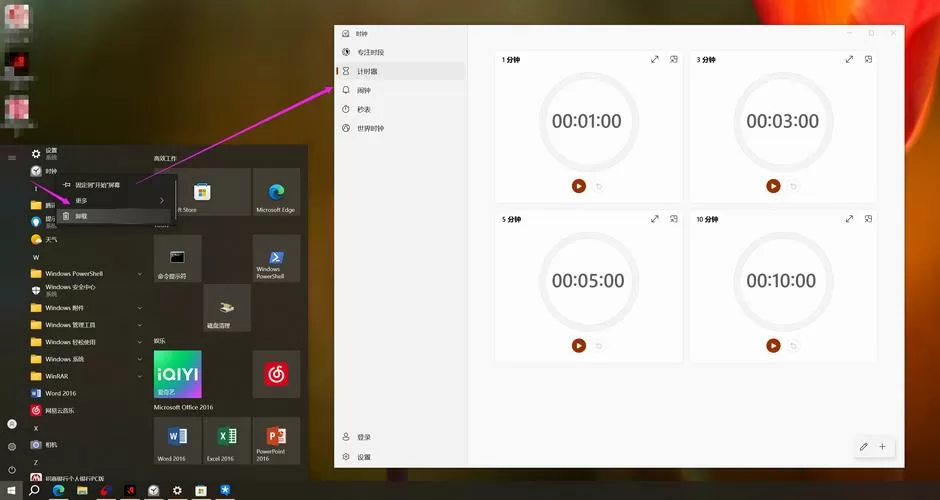The width and height of the screenshot is (940, 500).
Task: Open Start menu user account icon
Action: 11,424
